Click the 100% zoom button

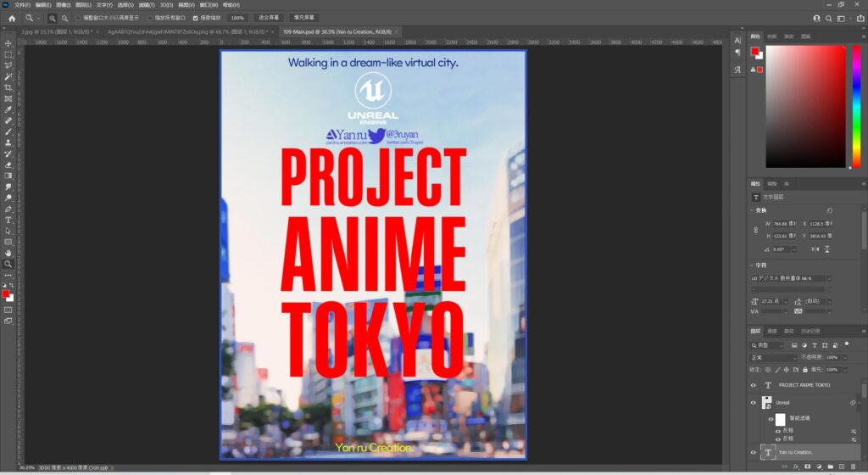coord(237,18)
